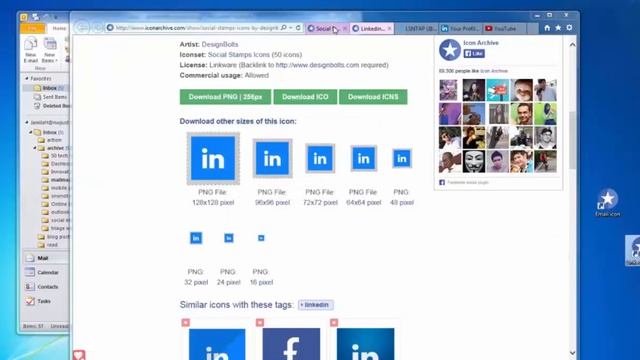This screenshot has height=360, width=640.
Task: Switch to Tasks view in Outlook
Action: tap(45, 301)
